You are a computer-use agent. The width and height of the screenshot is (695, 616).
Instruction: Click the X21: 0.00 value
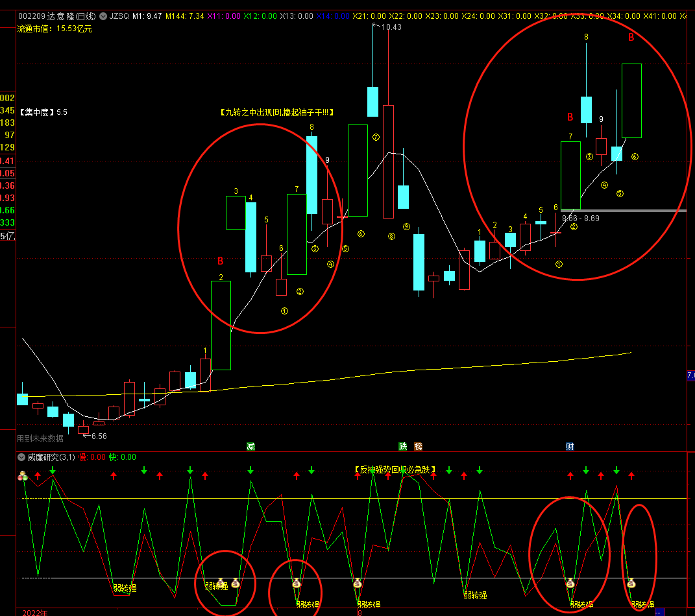[369, 16]
